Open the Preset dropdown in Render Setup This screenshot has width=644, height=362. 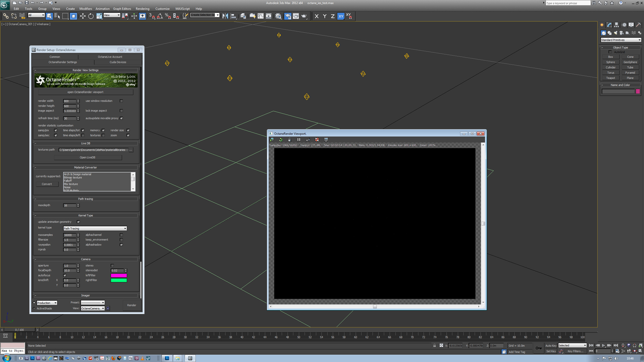click(93, 302)
